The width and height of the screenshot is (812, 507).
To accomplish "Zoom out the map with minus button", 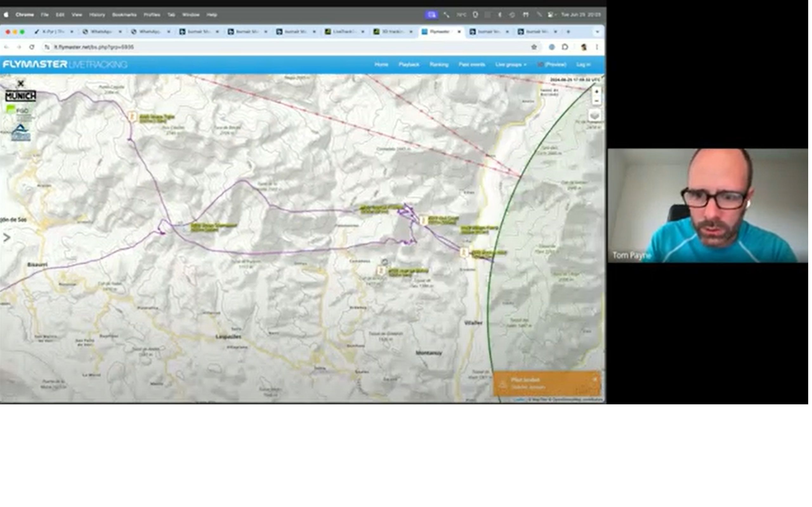I will pyautogui.click(x=596, y=100).
